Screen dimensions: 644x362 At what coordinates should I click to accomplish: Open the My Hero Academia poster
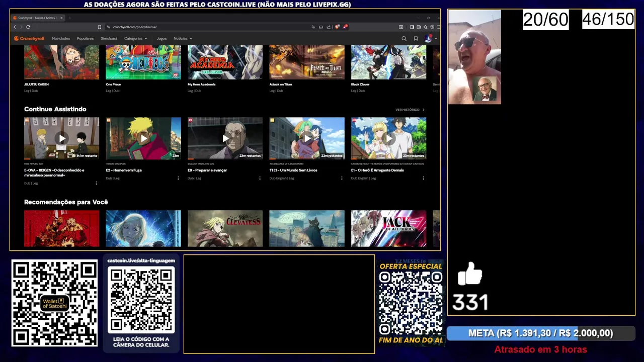pyautogui.click(x=225, y=62)
